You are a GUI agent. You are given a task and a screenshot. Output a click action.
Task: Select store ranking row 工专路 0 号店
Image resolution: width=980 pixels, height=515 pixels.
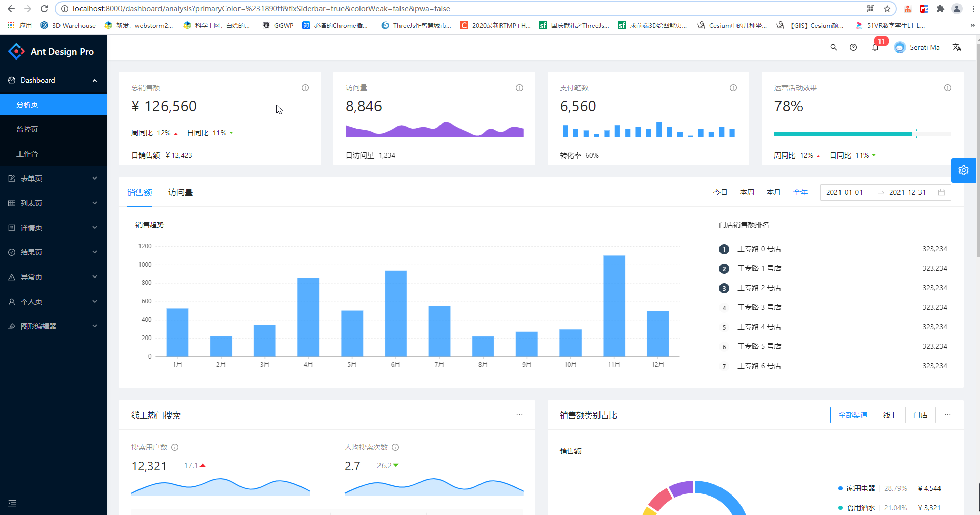pyautogui.click(x=833, y=249)
